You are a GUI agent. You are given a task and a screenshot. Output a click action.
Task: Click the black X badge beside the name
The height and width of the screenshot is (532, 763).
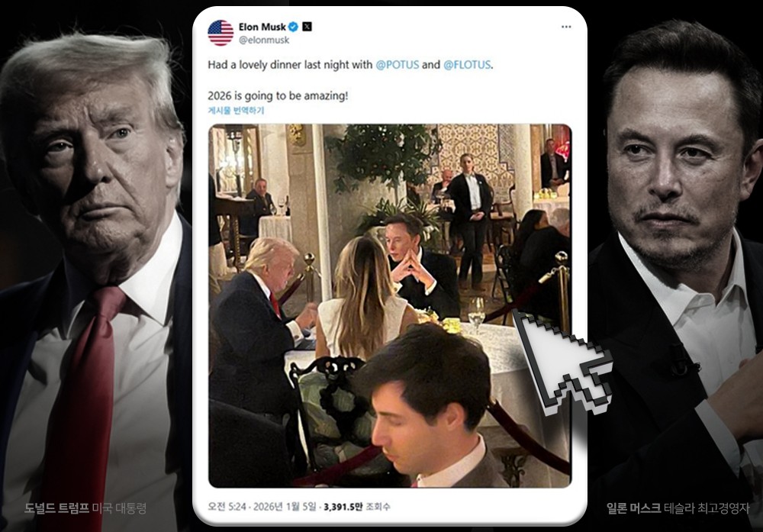pos(307,27)
